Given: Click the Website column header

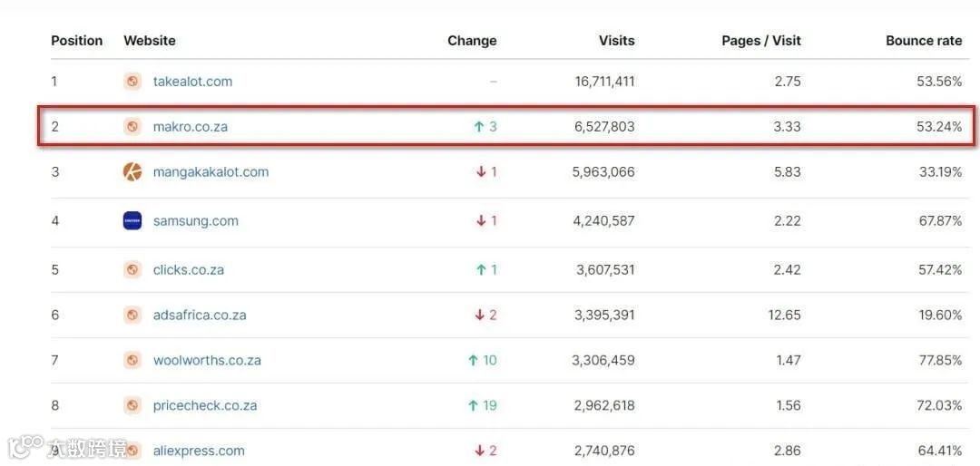Looking at the screenshot, I should coord(150,41).
